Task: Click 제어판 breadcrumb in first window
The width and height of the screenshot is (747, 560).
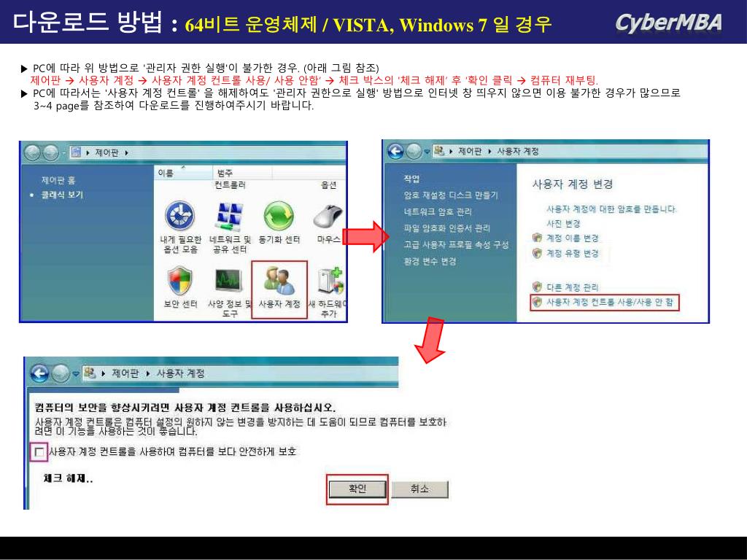Action: coord(107,153)
